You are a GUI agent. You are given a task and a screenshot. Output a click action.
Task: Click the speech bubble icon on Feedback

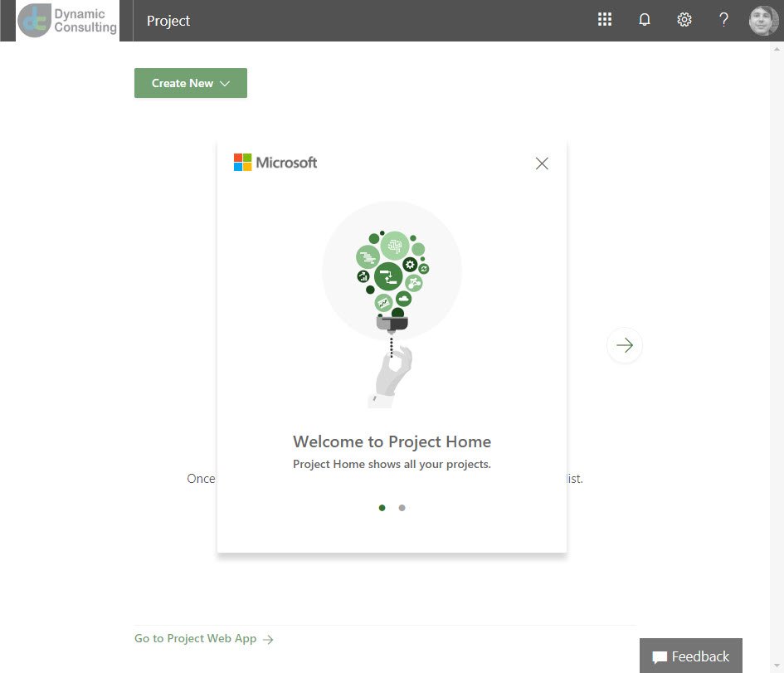point(658,657)
